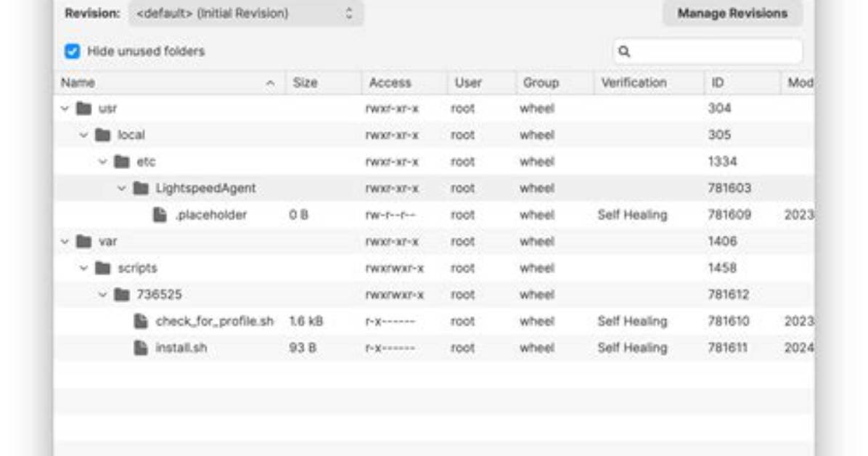Click the install.sh file icon
Screen dimensions: 868x456
[142, 347]
